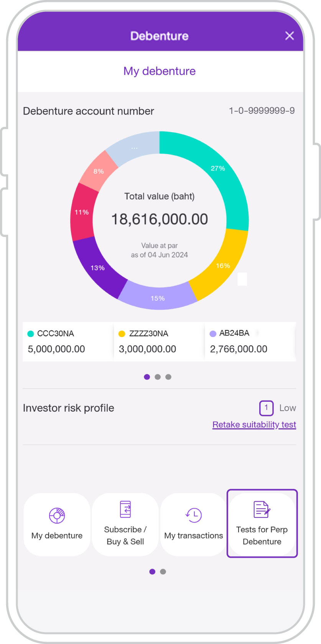Go to second page dot of holdings carousel
This screenshot has width=321, height=644.
pyautogui.click(x=158, y=377)
